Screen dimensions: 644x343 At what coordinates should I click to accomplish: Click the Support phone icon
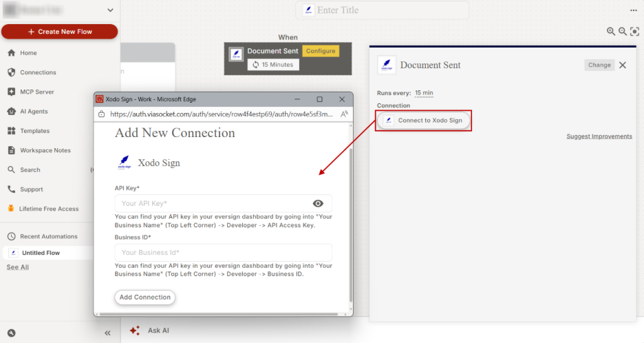click(12, 189)
